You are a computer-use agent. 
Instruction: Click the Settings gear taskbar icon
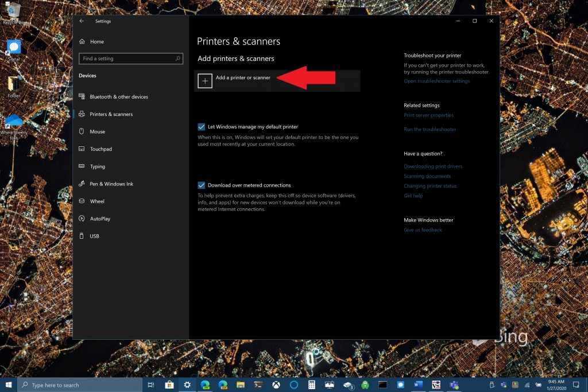(187, 385)
